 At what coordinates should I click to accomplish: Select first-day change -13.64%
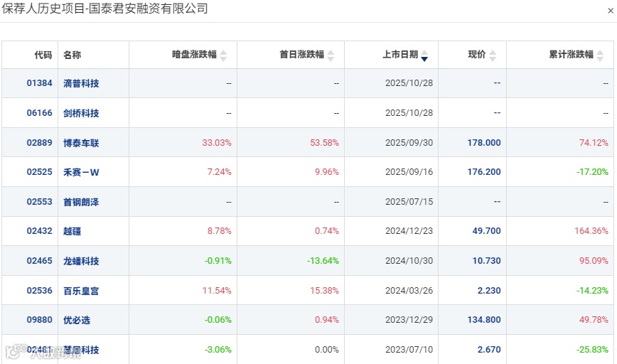point(323,261)
